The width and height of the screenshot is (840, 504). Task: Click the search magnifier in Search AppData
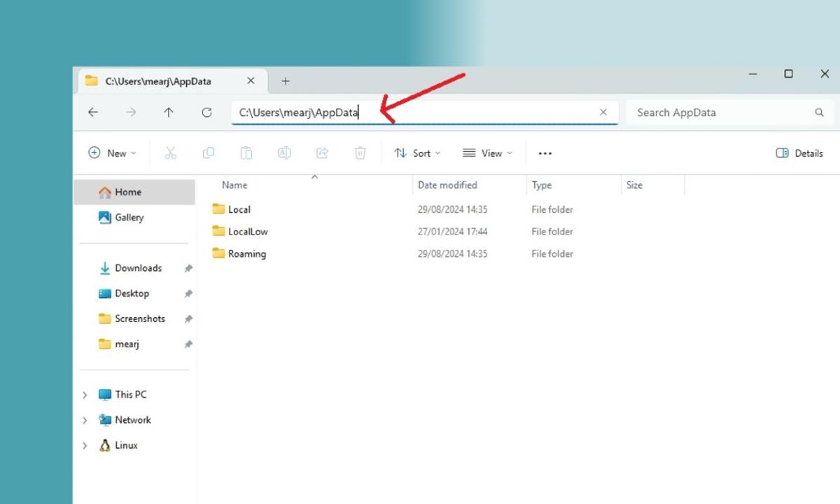[819, 112]
